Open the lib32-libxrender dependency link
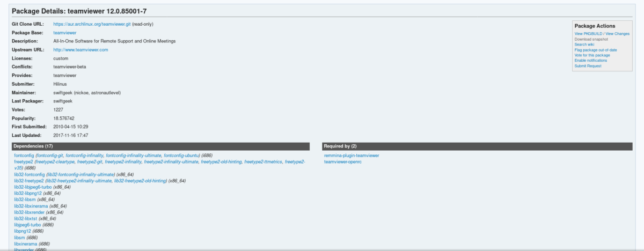644x251 pixels. (x=29, y=212)
